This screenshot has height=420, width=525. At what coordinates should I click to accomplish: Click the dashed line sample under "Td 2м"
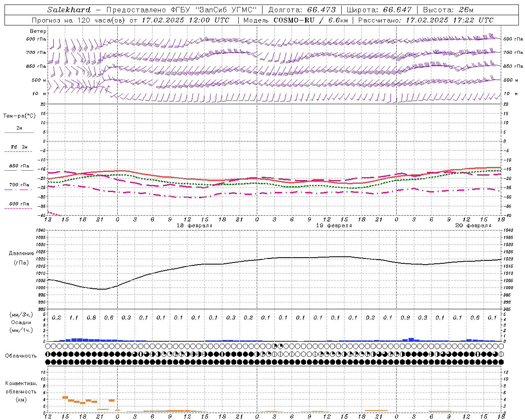coord(18,152)
